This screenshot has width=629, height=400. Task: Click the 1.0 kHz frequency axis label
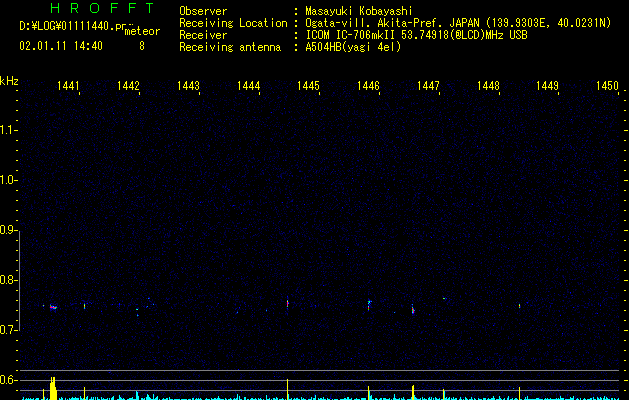click(x=8, y=180)
